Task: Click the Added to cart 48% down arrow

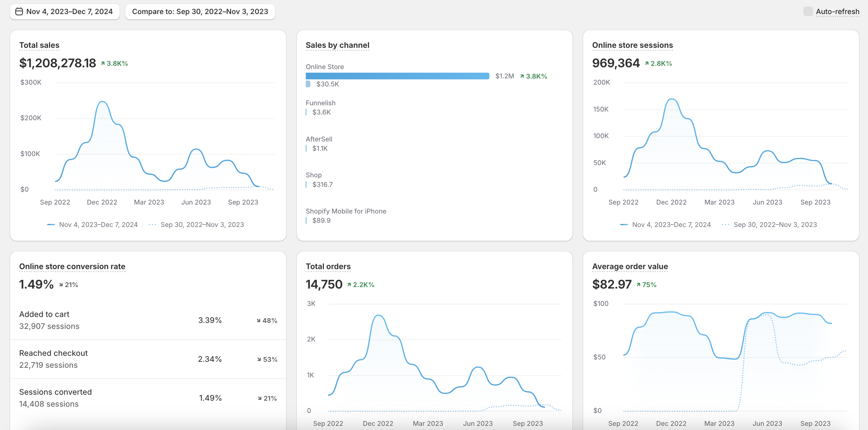Action: tap(259, 321)
